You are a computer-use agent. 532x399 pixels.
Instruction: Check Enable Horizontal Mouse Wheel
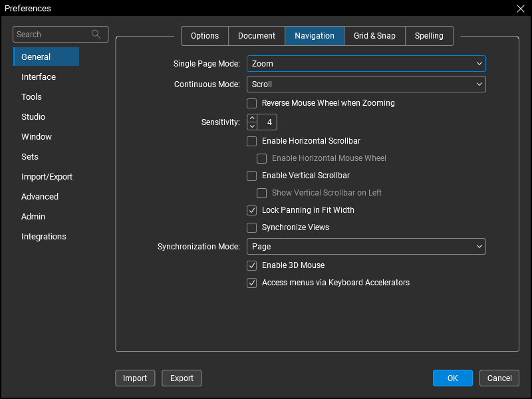pos(261,158)
